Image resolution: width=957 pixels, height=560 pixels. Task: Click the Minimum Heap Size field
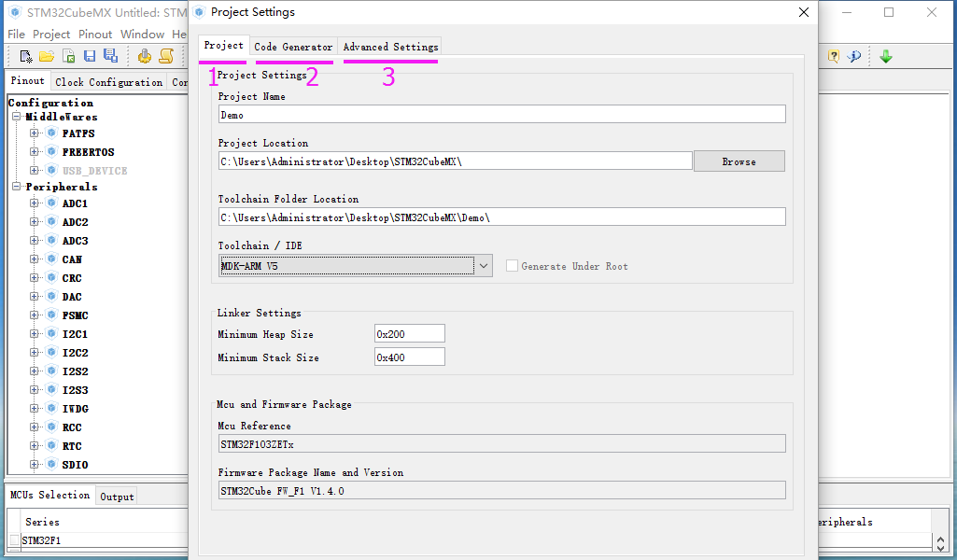click(x=410, y=334)
